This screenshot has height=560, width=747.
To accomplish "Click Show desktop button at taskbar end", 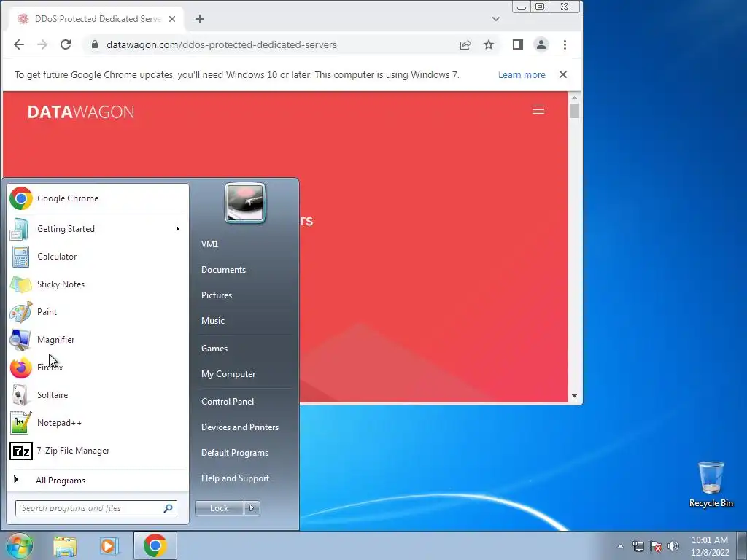I will [x=742, y=545].
